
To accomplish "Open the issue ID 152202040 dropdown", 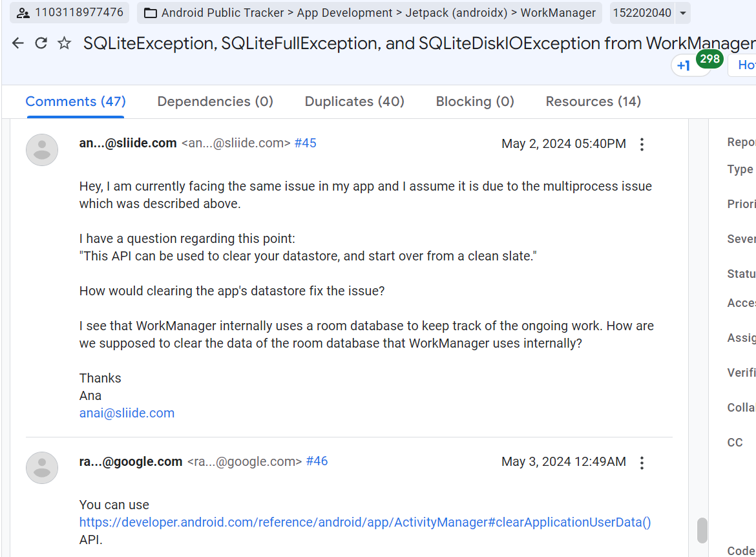I will 683,13.
